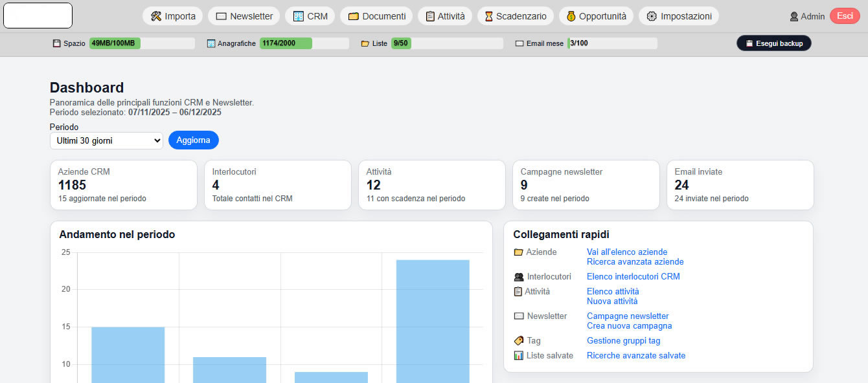This screenshot has height=383, width=868.
Task: Open the Newsletter menu
Action: (244, 16)
